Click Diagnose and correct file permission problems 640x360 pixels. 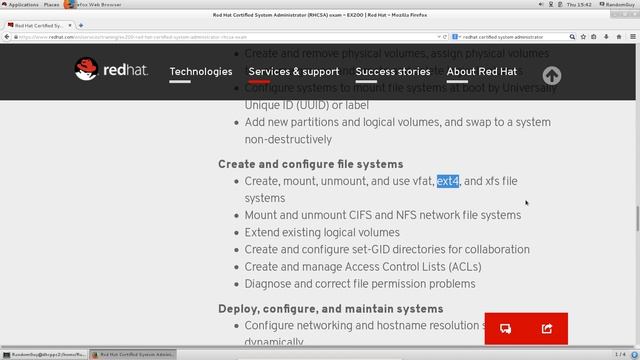(360, 284)
